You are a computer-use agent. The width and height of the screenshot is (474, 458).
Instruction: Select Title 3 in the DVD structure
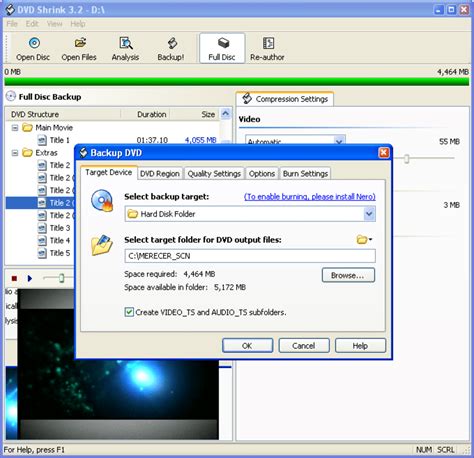click(60, 228)
